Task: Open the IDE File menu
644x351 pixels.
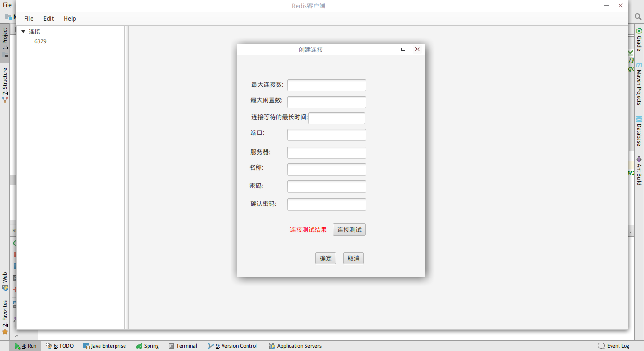Action: click(x=7, y=5)
